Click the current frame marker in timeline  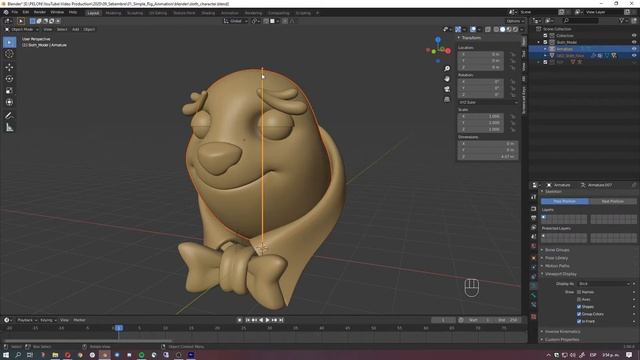point(118,328)
